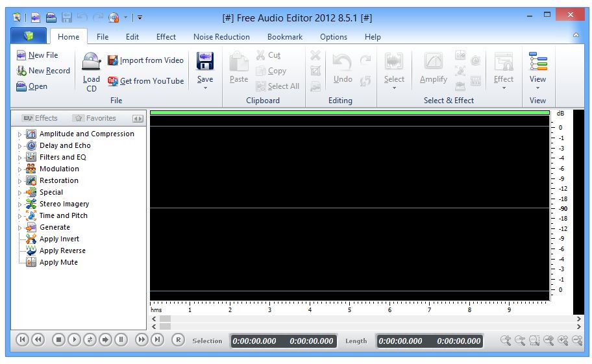Click the Undo arrow button

tap(343, 62)
